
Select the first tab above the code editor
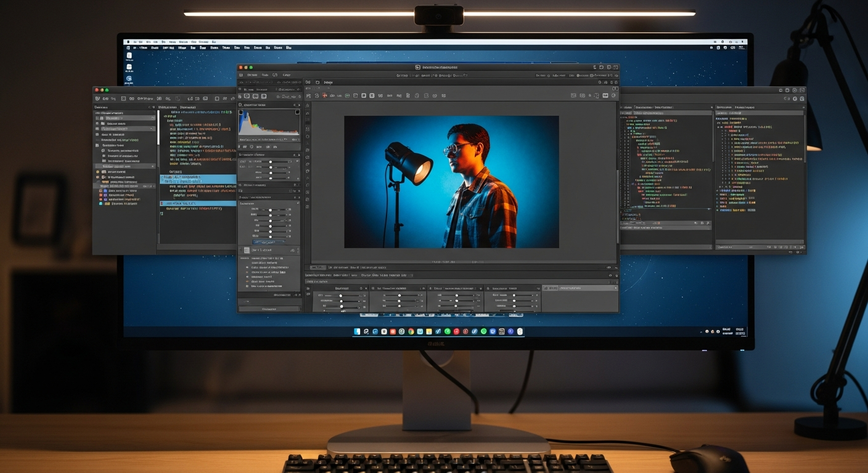click(x=168, y=107)
